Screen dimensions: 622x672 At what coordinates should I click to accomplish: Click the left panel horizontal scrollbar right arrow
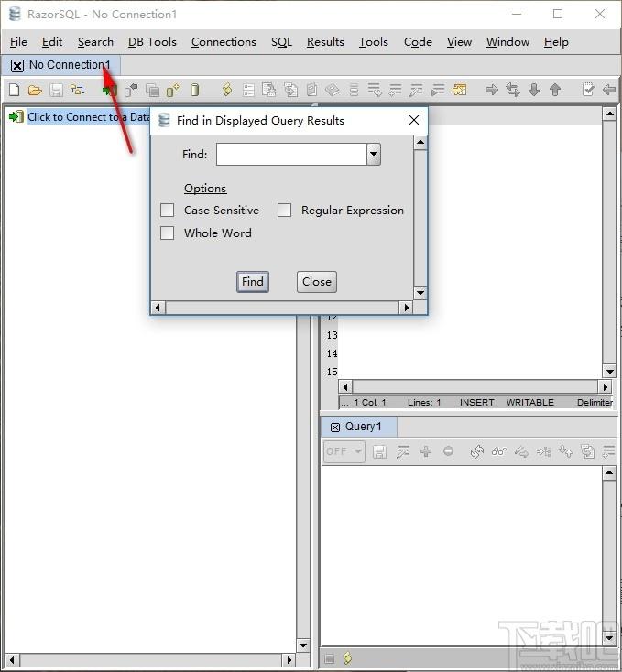289,660
